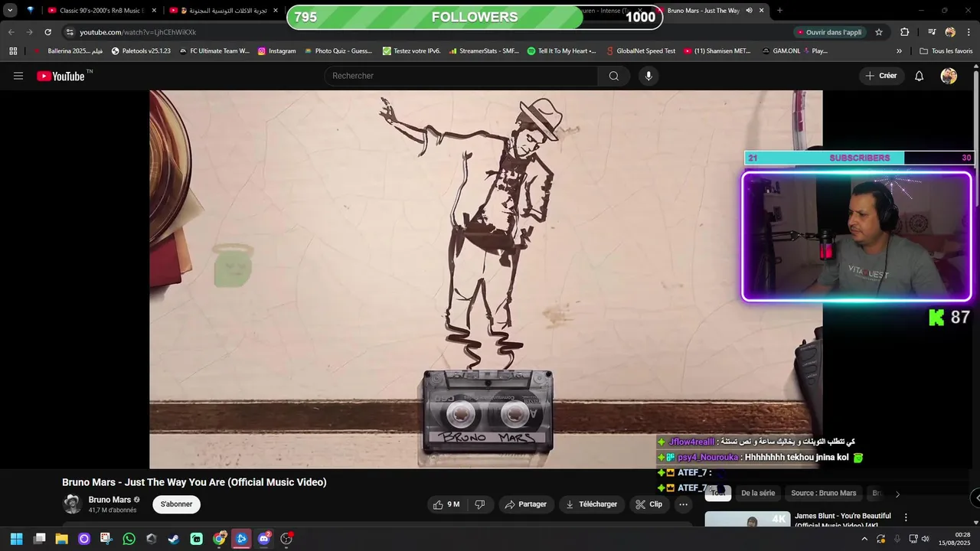Open WhatsApp from taskbar
Image resolution: width=980 pixels, height=551 pixels.
pos(129,539)
